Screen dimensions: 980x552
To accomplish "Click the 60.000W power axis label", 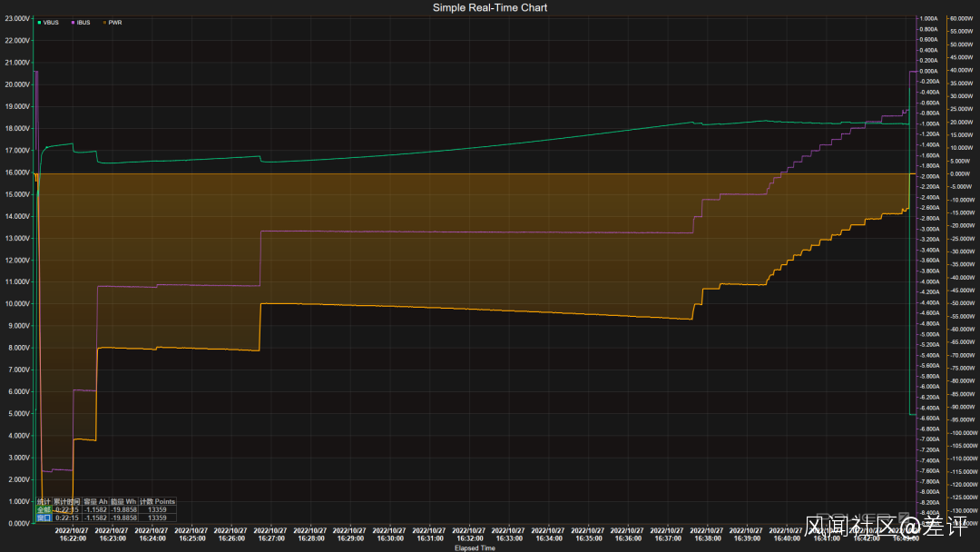I will pyautogui.click(x=962, y=19).
